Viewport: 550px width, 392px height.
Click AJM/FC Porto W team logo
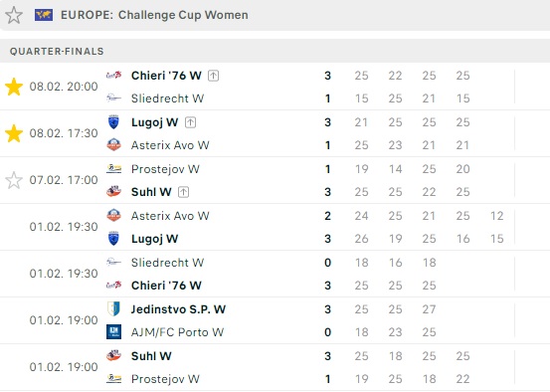click(113, 331)
